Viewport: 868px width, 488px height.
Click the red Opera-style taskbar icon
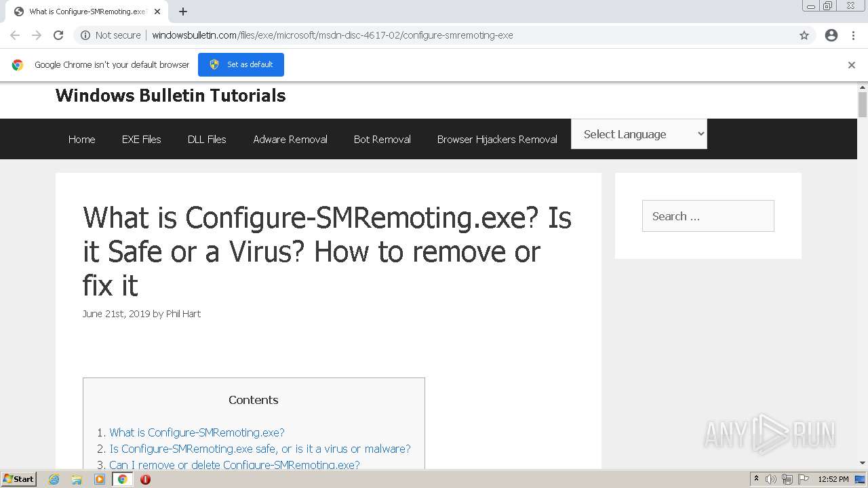145,479
